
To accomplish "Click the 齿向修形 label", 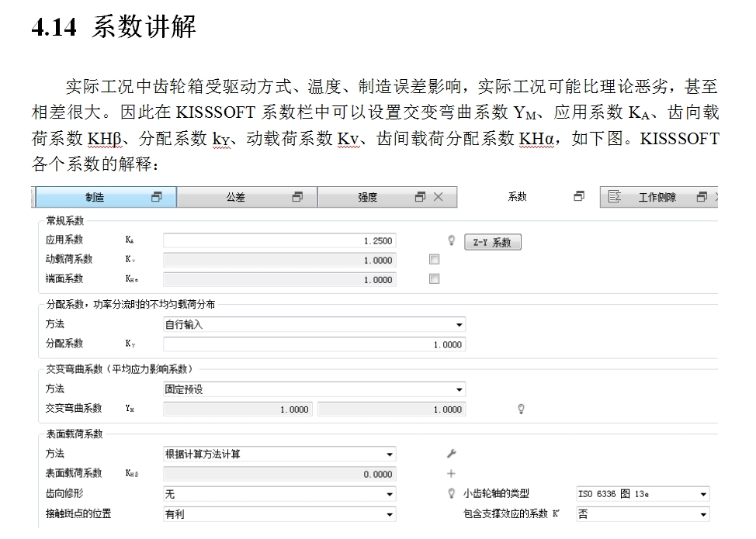I will pyautogui.click(x=64, y=493).
